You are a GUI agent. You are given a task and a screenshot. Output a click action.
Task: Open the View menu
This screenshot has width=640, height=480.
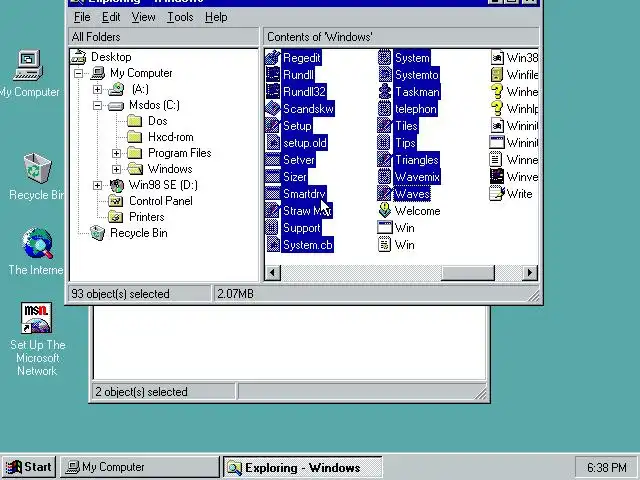pyautogui.click(x=143, y=17)
